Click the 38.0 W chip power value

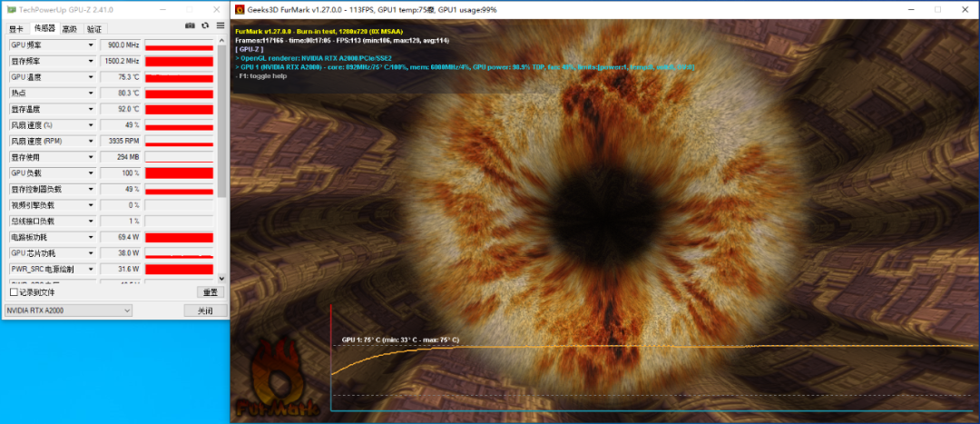[121, 253]
